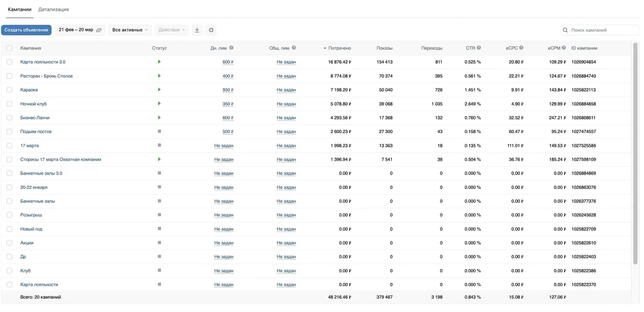The image size is (644, 312).
Task: Click the stopped status icon for Клуб
Action: coord(159,271)
